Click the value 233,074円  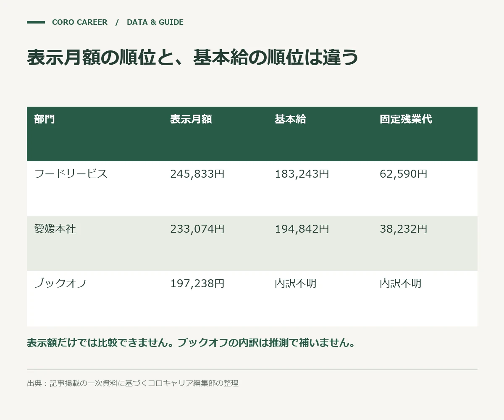click(x=197, y=229)
